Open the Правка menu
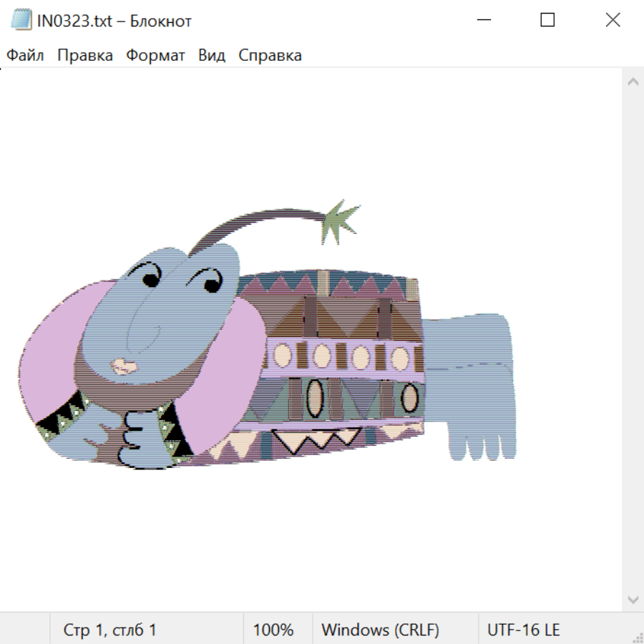The height and width of the screenshot is (644, 644). click(x=84, y=56)
